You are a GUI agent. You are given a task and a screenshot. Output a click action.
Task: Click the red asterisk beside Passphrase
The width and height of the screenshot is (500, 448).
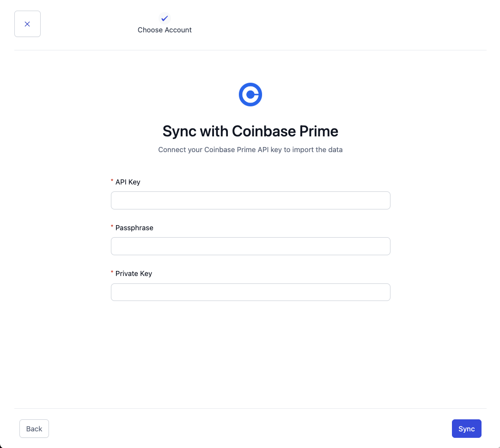pyautogui.click(x=112, y=227)
